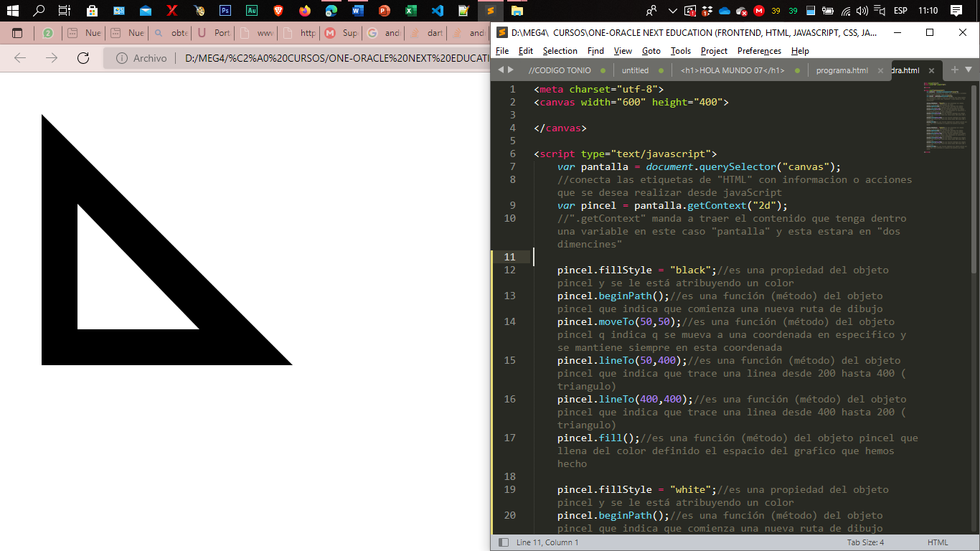Open taskbar search magnifier
The height and width of the screenshot is (551, 980).
[x=39, y=11]
